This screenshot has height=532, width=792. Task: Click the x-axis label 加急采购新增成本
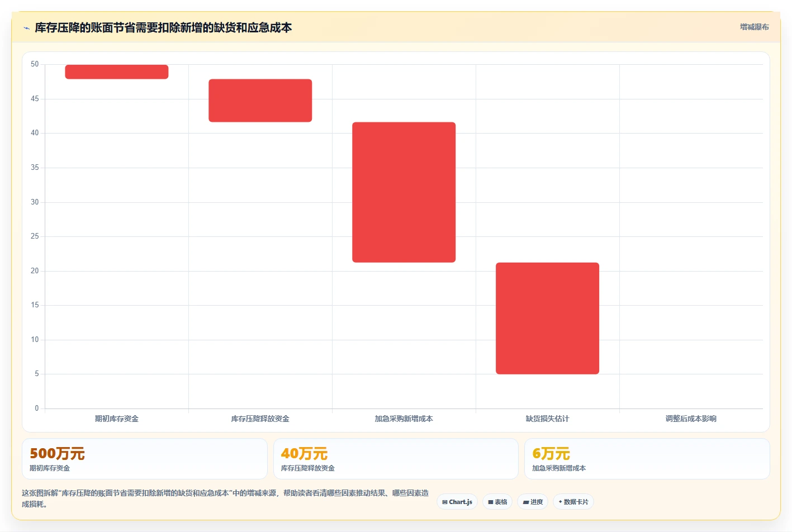(404, 419)
